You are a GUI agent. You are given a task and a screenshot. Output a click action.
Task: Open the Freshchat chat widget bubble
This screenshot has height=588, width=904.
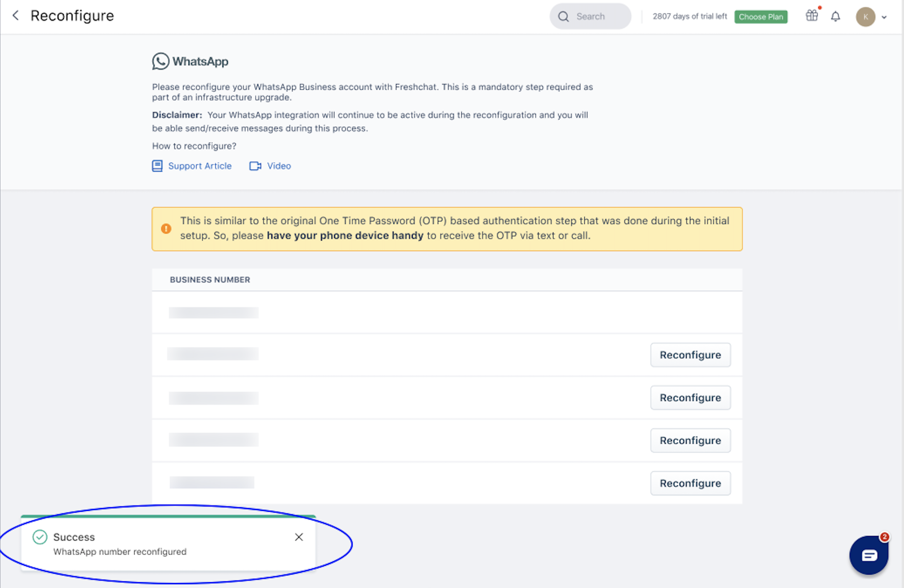(x=868, y=555)
